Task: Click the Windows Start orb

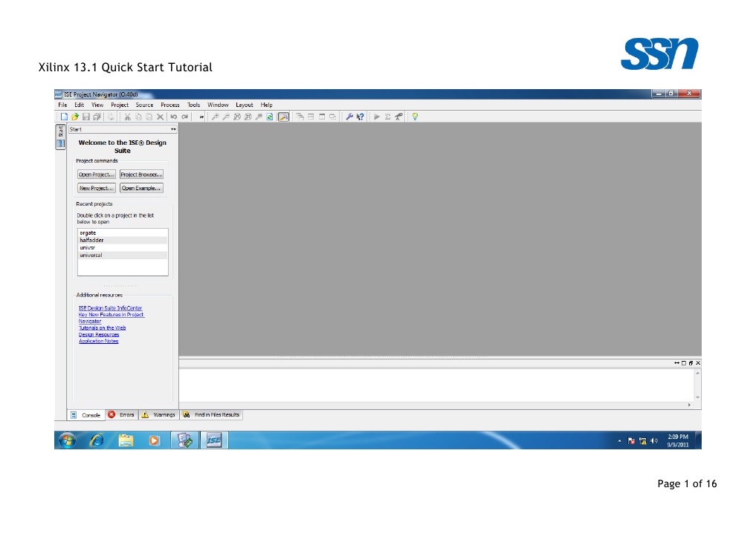Action: pos(67,440)
